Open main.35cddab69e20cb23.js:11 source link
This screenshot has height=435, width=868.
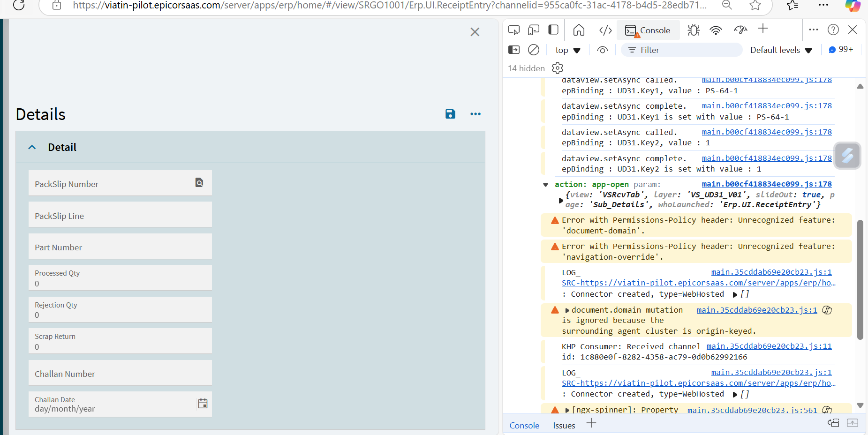(769, 346)
